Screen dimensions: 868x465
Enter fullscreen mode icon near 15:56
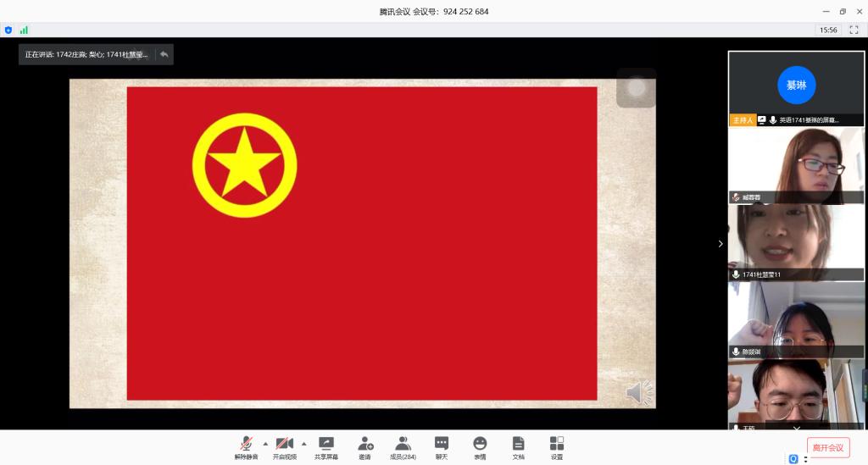click(x=854, y=30)
